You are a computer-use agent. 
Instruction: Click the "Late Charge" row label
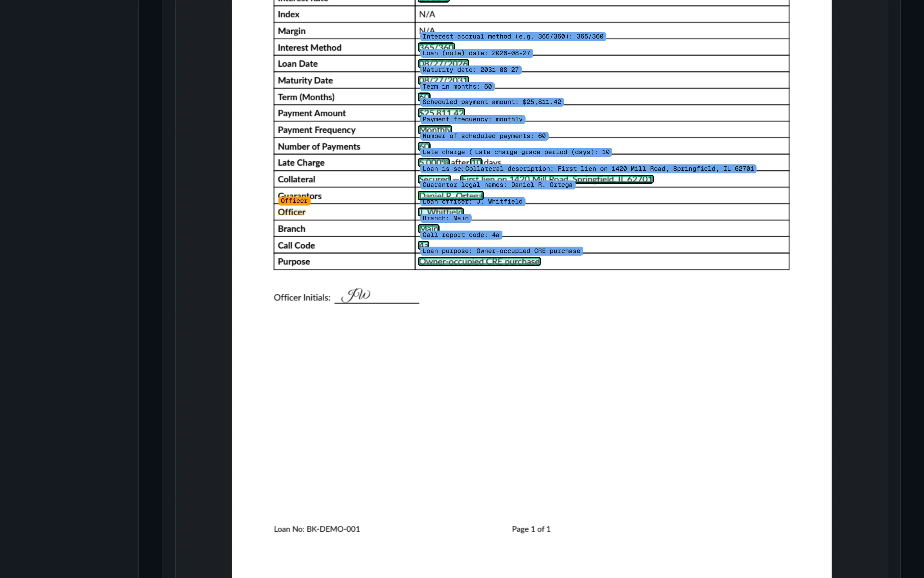301,163
